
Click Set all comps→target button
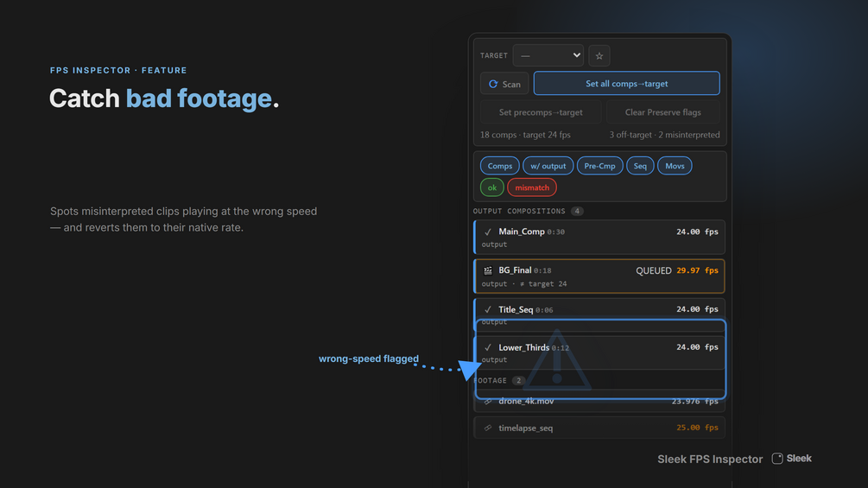pyautogui.click(x=627, y=84)
